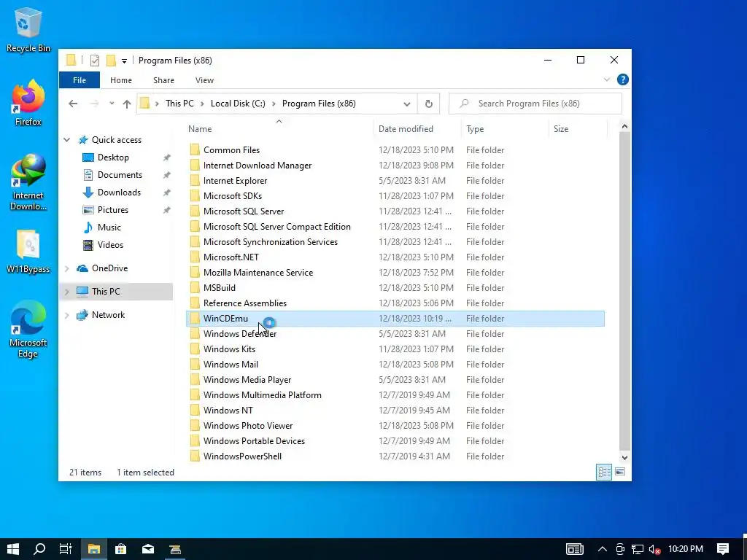
Task: Expand the This PC tree node
Action: click(x=66, y=292)
